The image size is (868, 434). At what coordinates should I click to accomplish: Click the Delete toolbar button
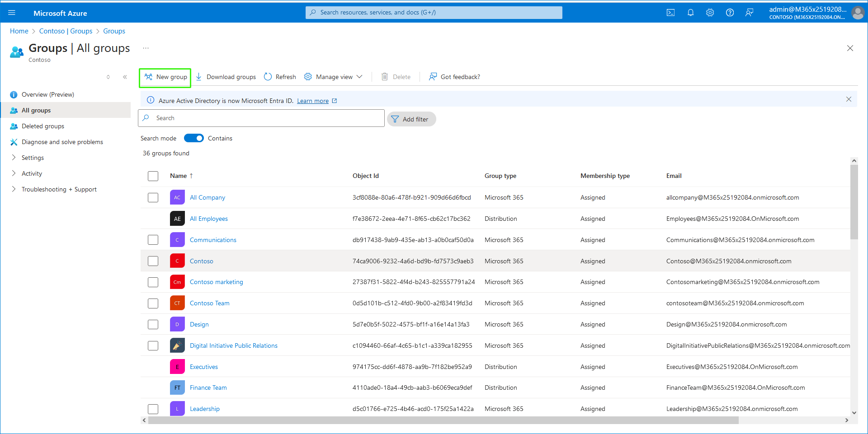(396, 77)
